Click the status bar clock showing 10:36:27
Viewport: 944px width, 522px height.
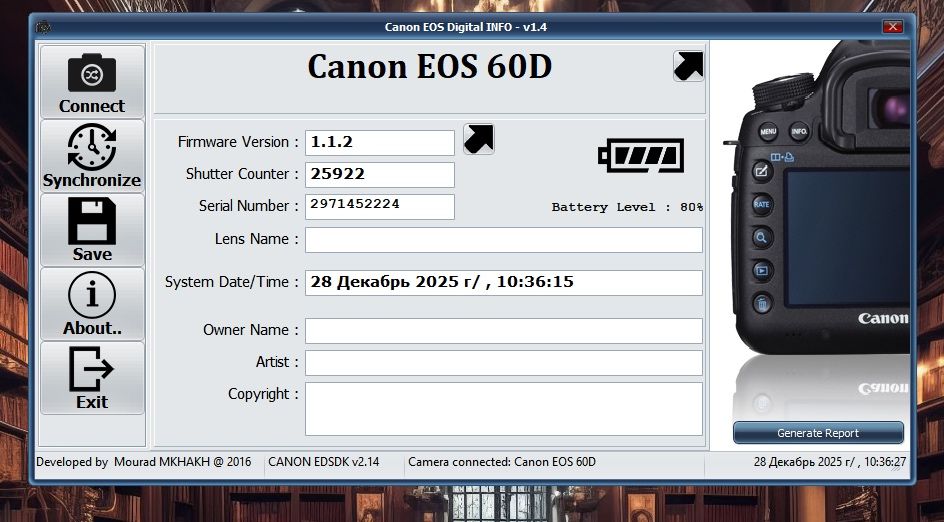830,462
